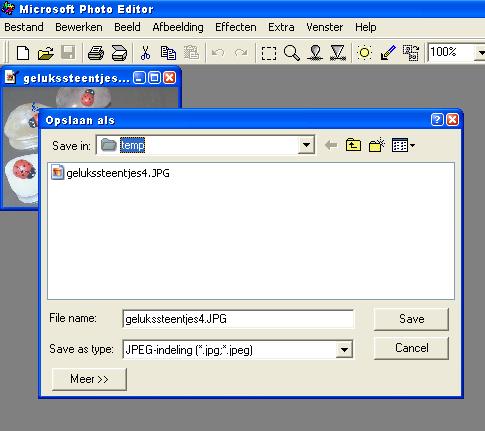Pick the Set Transparent Color pencil tool
This screenshot has height=431, width=485.
coord(388,53)
